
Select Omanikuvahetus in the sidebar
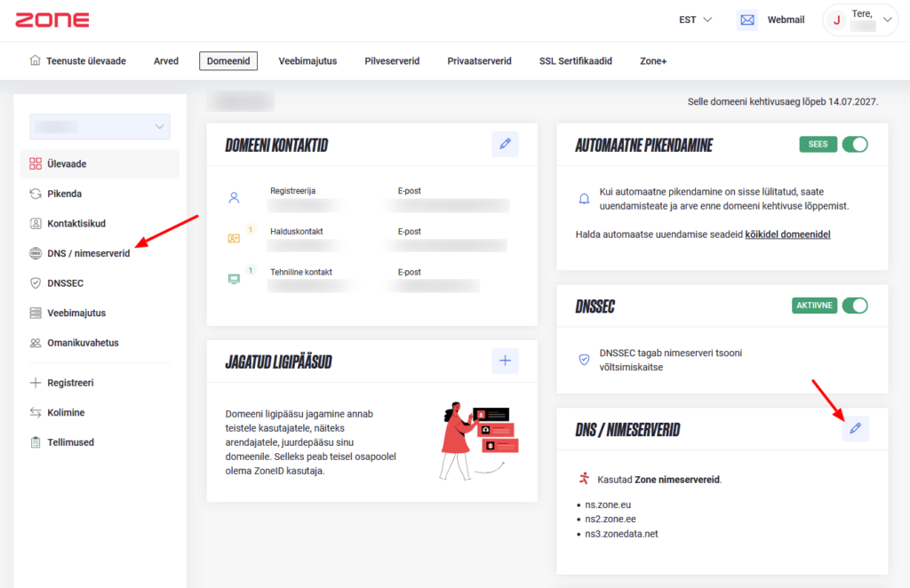coord(83,343)
